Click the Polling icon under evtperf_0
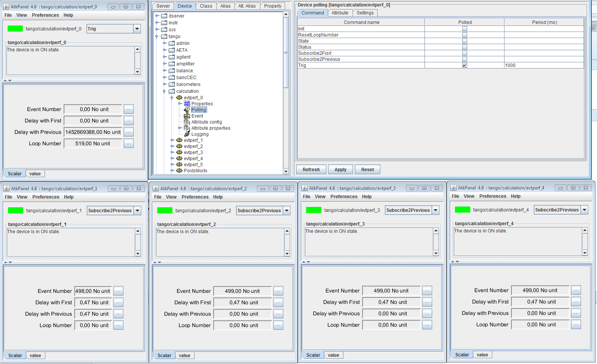Image resolution: width=597 pixels, height=364 pixels. click(187, 110)
